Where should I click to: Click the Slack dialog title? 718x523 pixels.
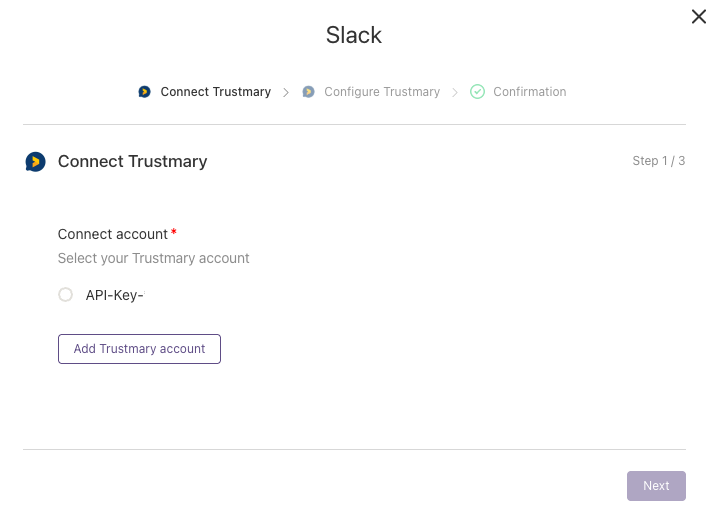coord(354,35)
